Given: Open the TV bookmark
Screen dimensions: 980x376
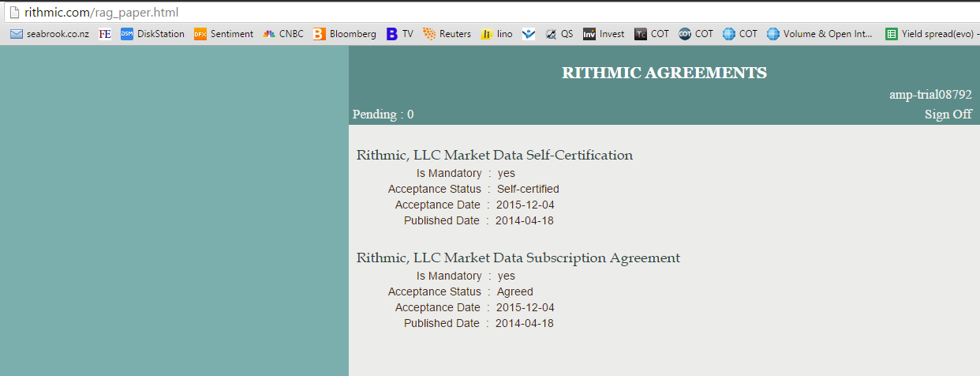Looking at the screenshot, I should 400,34.
